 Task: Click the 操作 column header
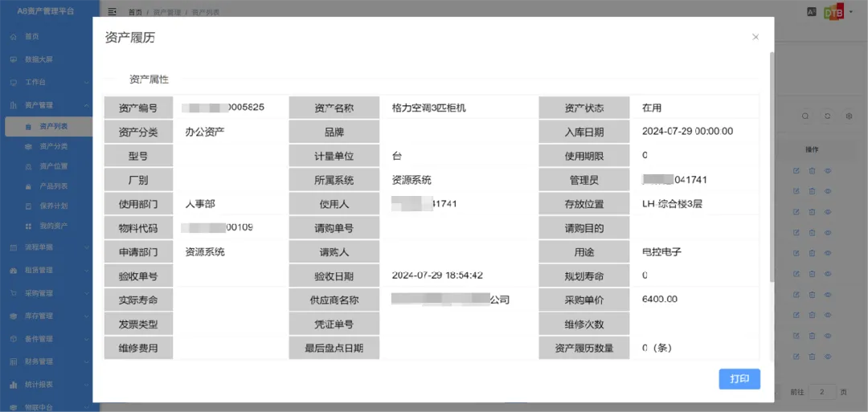pyautogui.click(x=812, y=149)
